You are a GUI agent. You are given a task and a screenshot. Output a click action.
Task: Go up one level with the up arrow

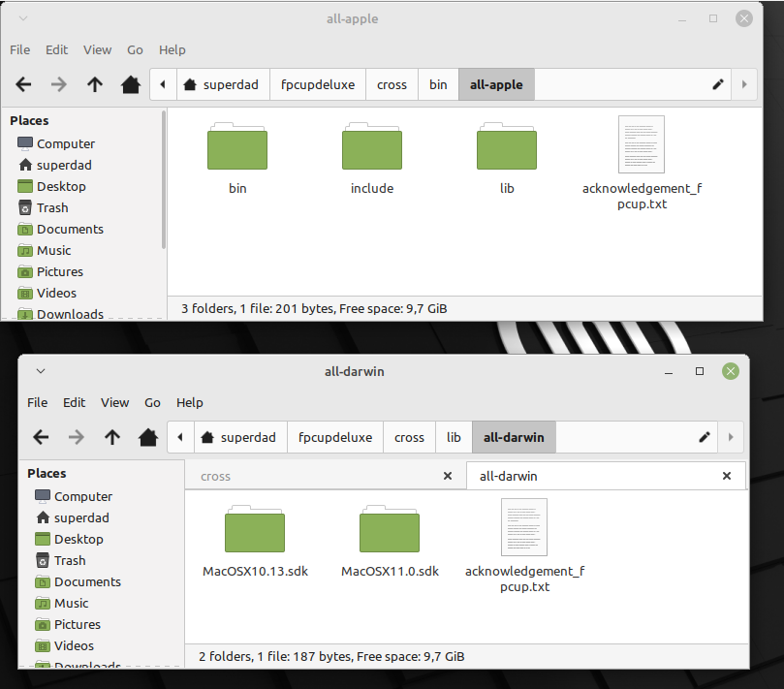pyautogui.click(x=94, y=84)
